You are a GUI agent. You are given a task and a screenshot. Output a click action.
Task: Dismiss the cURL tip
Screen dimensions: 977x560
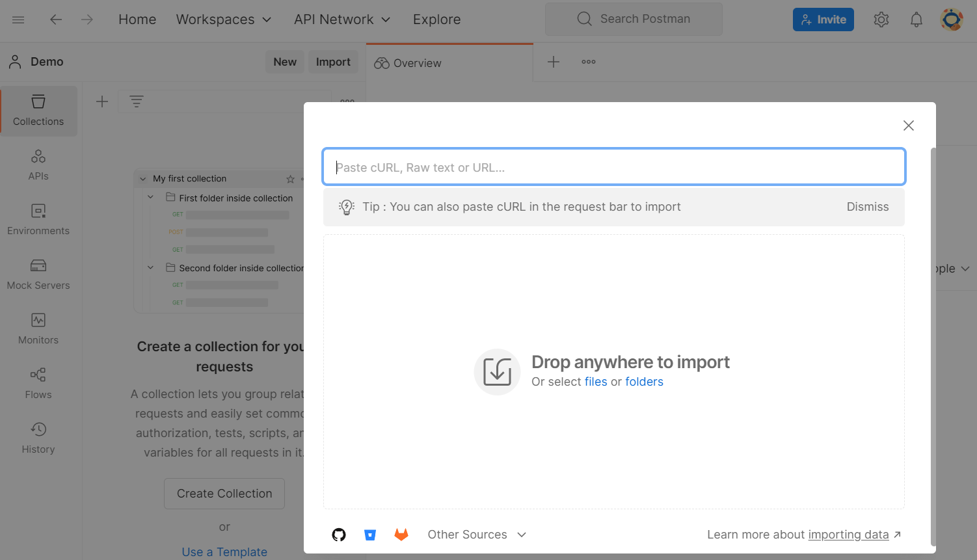[868, 207]
